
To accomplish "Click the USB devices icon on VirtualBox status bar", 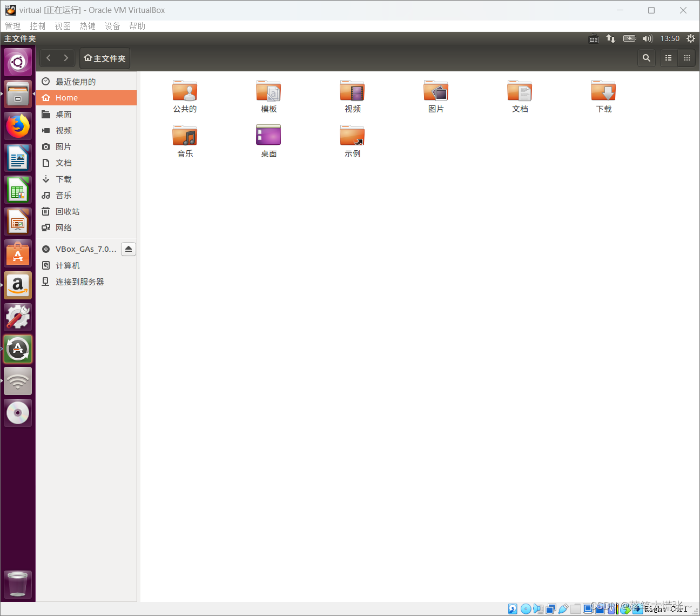I will pyautogui.click(x=563, y=609).
